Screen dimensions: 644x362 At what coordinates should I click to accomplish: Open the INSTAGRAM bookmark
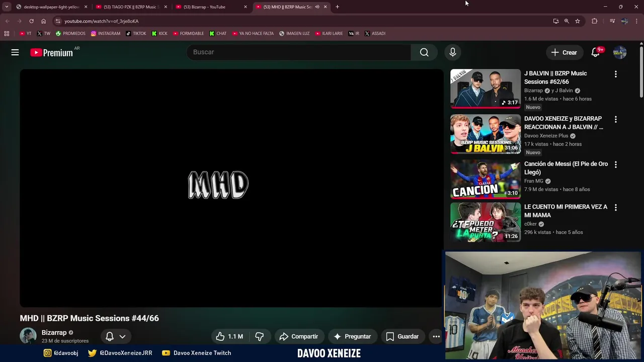point(106,34)
